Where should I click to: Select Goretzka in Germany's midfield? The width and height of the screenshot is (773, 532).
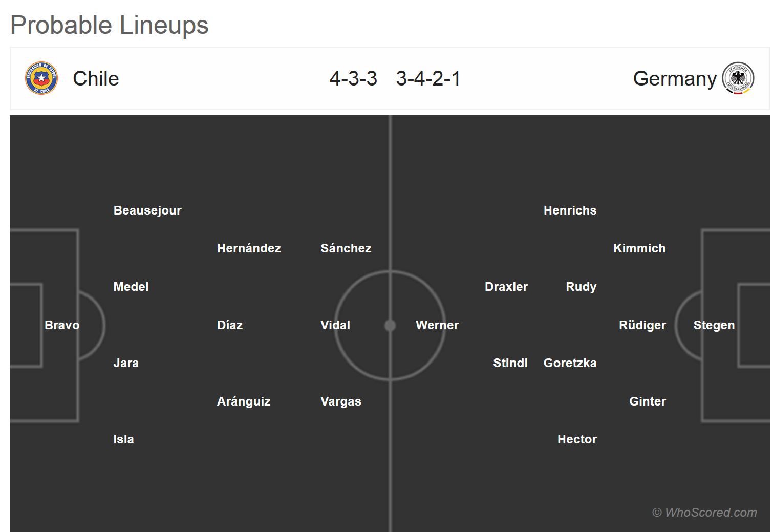click(x=570, y=363)
